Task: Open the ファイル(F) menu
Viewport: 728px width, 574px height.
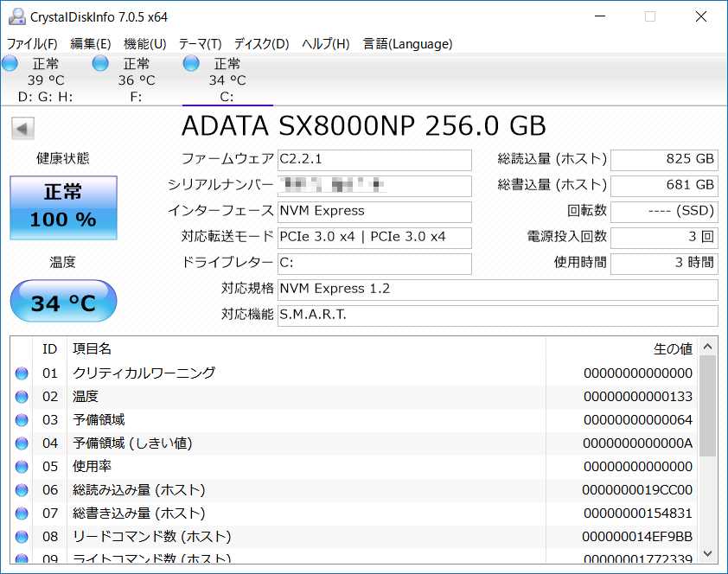Action: click(32, 43)
